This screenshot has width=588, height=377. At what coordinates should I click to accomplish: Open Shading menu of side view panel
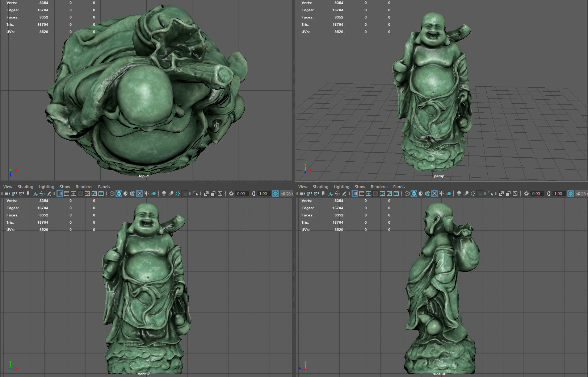[320, 187]
